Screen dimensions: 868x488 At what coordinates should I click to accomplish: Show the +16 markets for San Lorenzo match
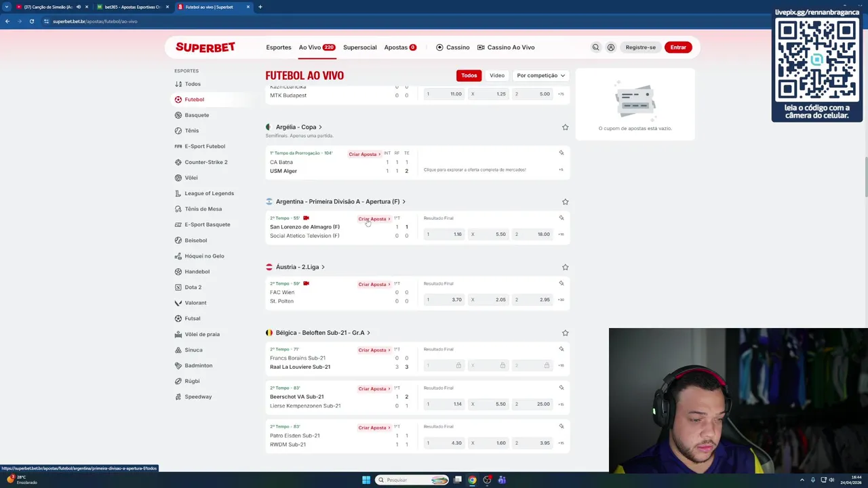561,235
